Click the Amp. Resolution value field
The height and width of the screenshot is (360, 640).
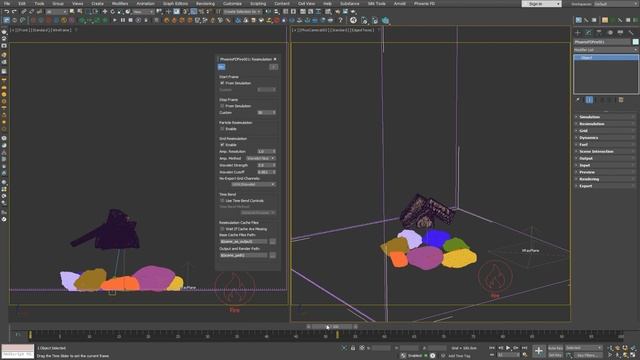[267, 151]
